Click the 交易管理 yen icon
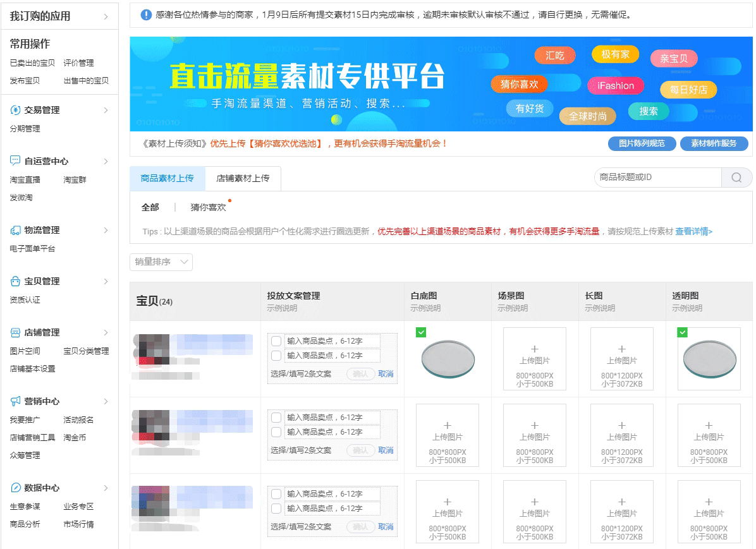Viewport: 756px width, 549px height. pos(16,110)
